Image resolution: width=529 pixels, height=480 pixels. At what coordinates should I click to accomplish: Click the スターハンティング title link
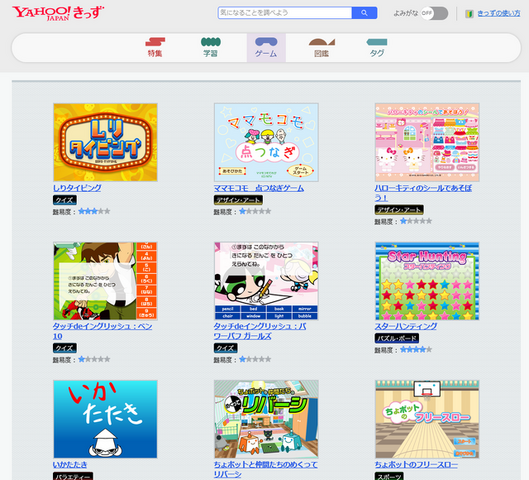[406, 326]
